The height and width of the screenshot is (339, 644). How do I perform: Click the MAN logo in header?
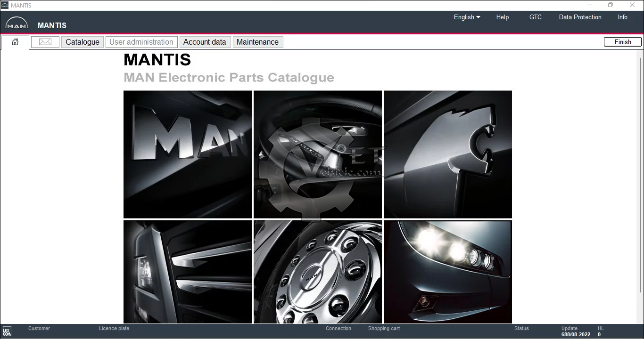tap(17, 24)
